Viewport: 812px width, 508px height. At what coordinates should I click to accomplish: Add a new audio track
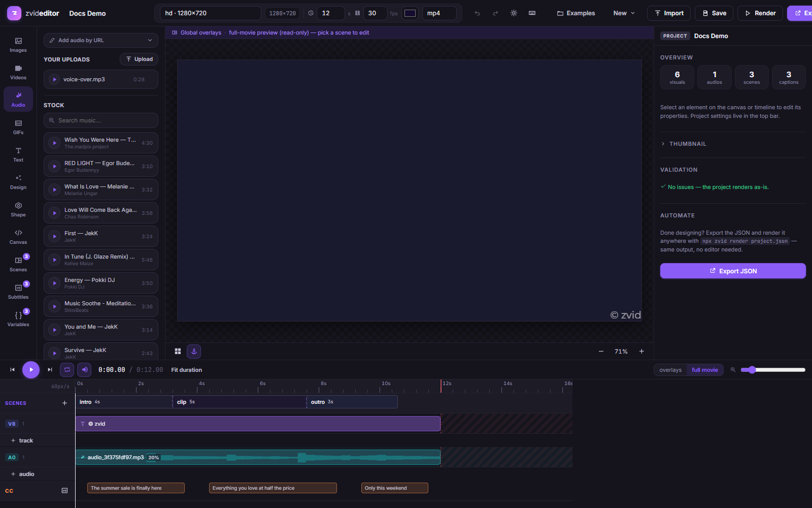point(22,474)
